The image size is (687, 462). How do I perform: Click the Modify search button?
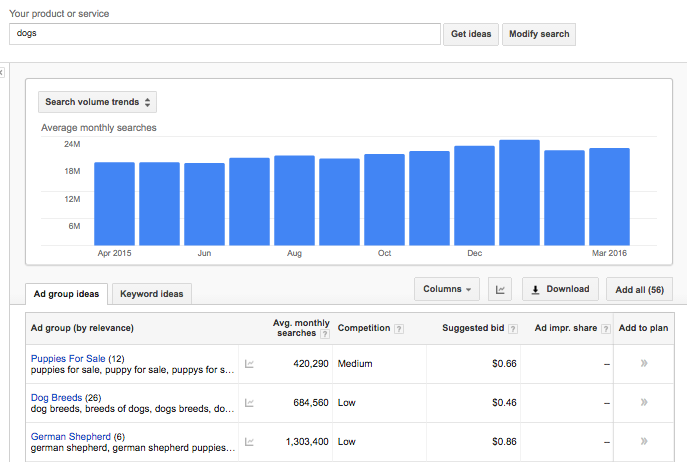539,34
